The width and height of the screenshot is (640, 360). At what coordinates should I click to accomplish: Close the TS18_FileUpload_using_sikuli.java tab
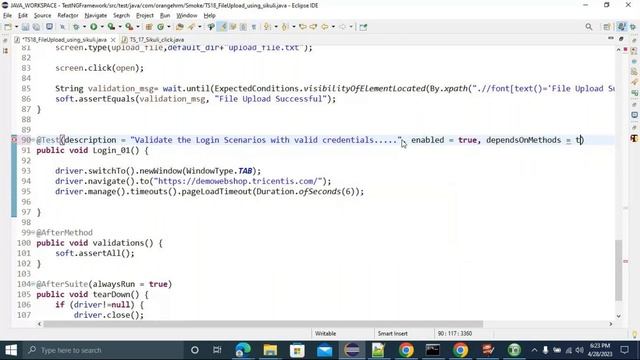[x=113, y=40]
